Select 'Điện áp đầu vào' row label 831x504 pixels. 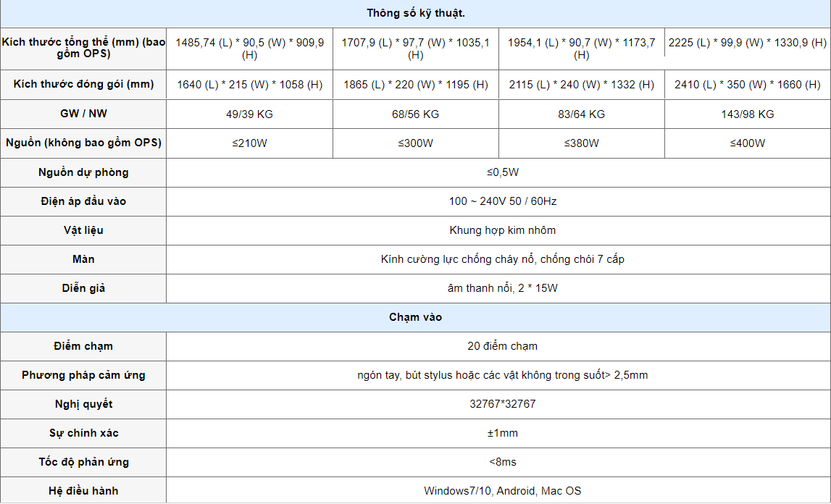83,201
